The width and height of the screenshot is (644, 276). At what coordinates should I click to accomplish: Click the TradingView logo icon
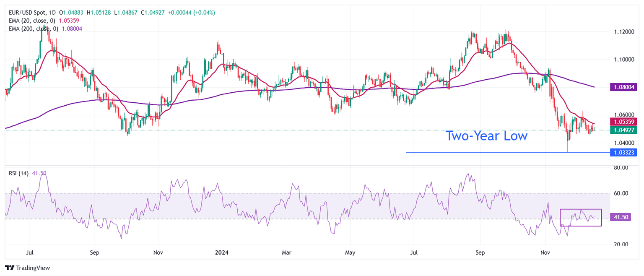(9, 268)
